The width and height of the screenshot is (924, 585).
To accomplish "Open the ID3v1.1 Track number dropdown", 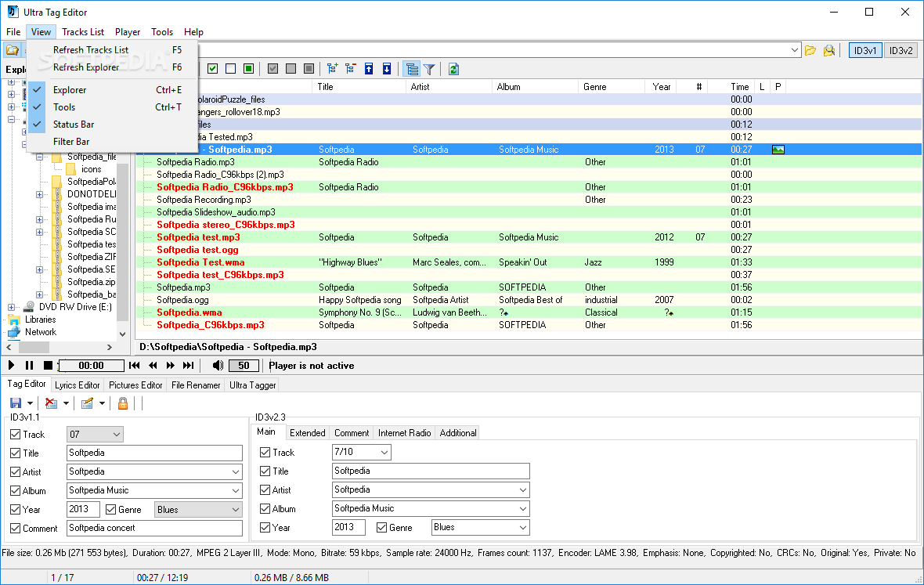I will [117, 435].
